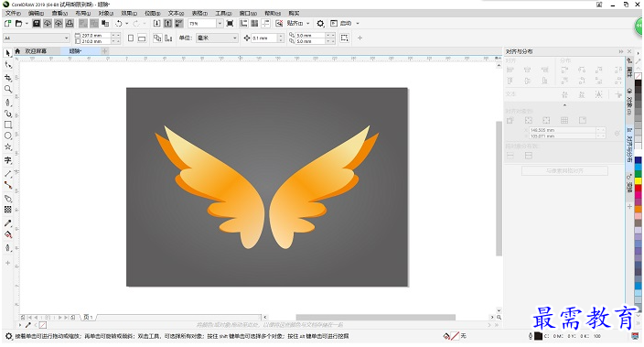Switch to the 欢迎屏幕 tab

tap(36, 51)
